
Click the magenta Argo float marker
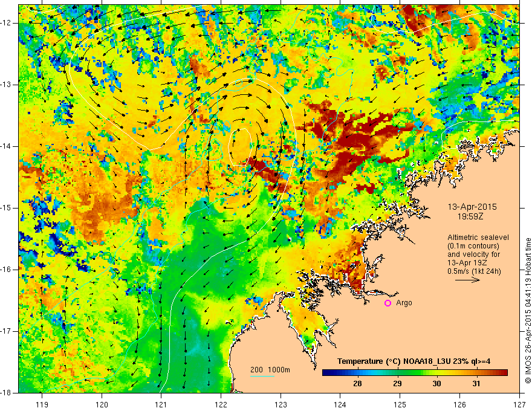click(x=388, y=303)
